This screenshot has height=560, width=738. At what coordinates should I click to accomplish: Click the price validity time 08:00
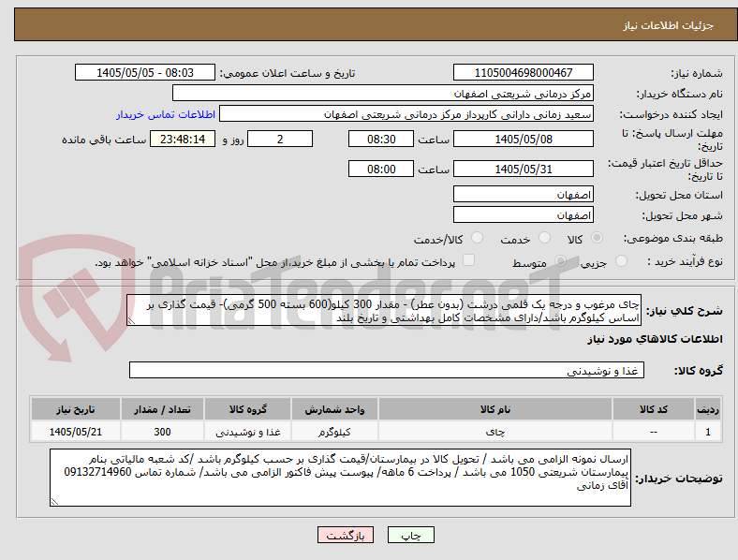point(381,169)
